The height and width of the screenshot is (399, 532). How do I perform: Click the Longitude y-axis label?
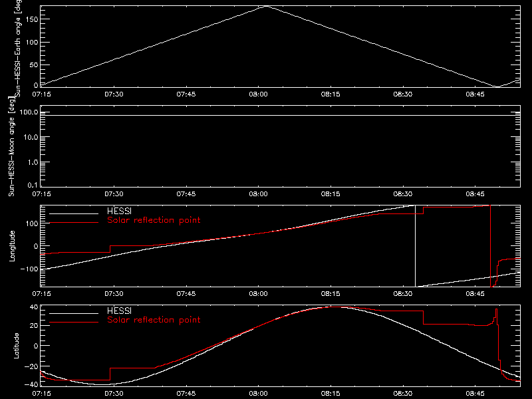(12, 246)
